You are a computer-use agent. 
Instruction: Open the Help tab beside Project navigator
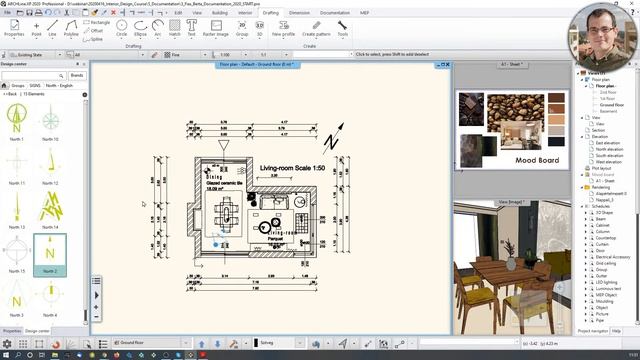click(616, 331)
